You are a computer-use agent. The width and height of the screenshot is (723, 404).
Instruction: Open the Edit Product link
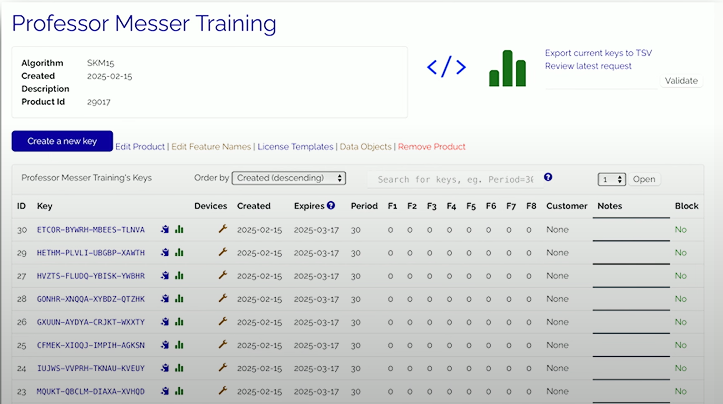(140, 147)
